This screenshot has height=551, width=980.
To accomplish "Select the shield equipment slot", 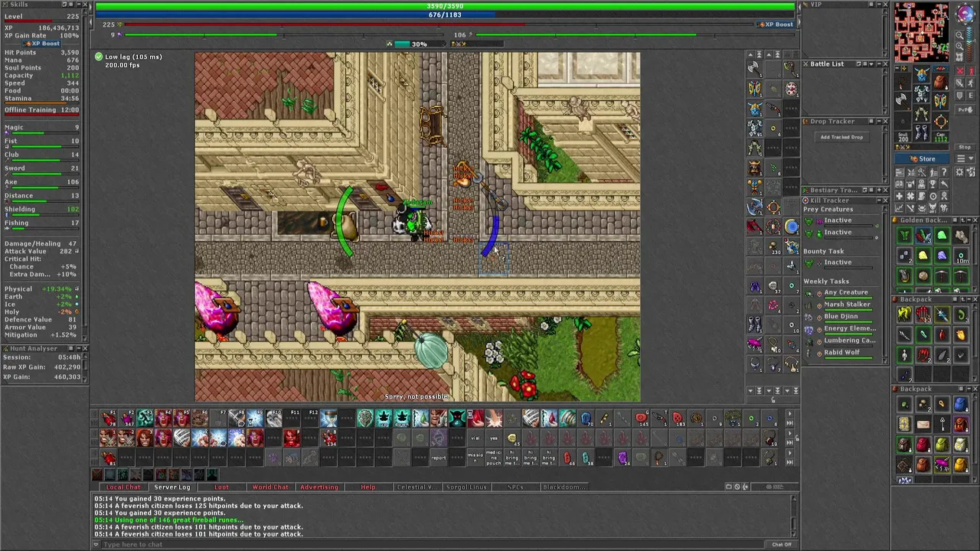I will (x=940, y=101).
